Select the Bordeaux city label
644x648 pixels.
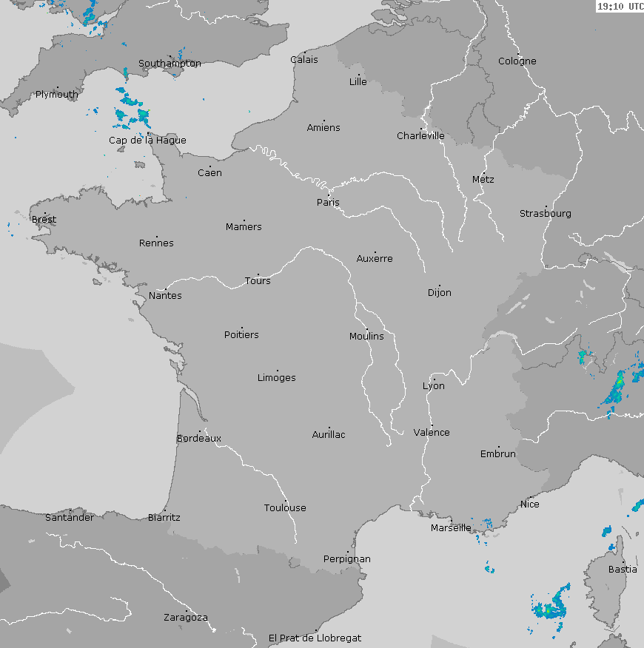[198, 439]
